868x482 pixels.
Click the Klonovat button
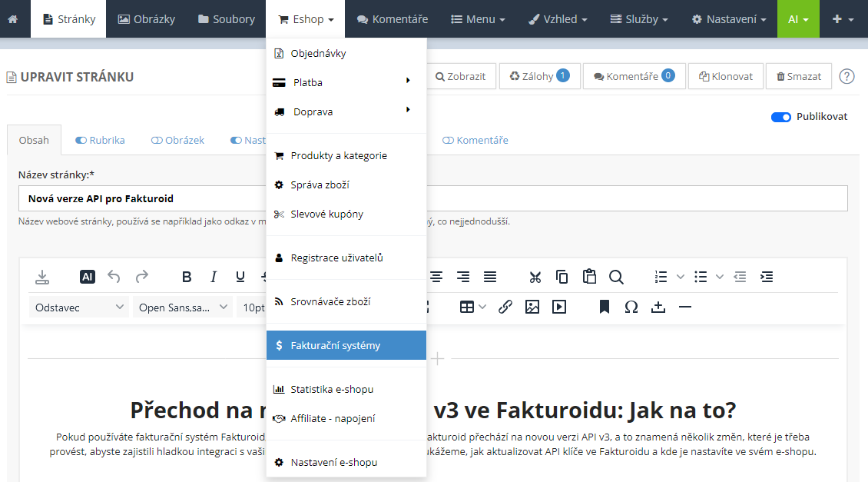725,76
